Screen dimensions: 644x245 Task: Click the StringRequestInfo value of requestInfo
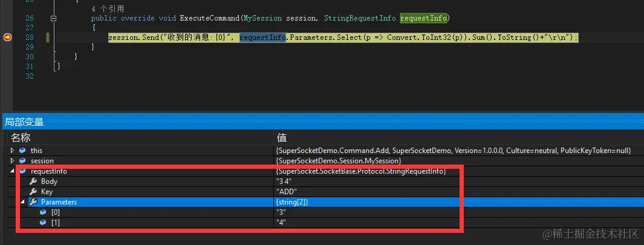click(362, 171)
